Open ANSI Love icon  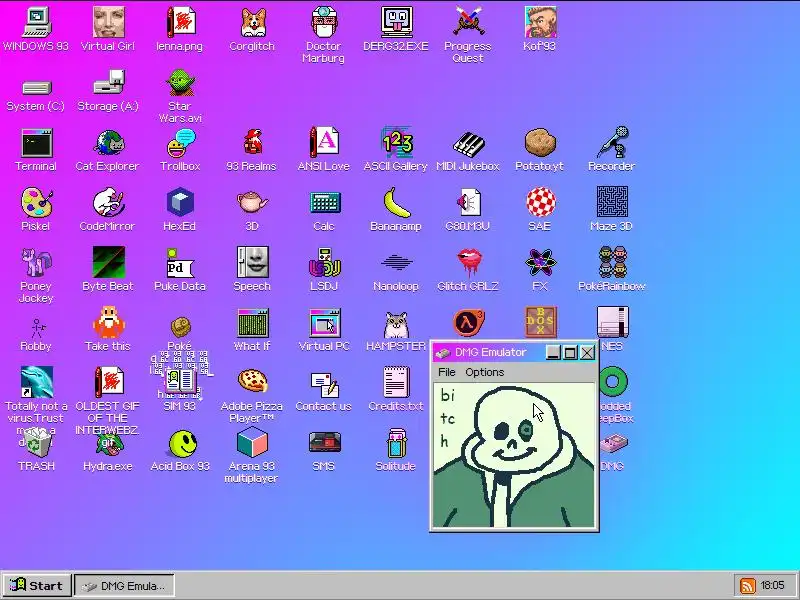coord(323,143)
